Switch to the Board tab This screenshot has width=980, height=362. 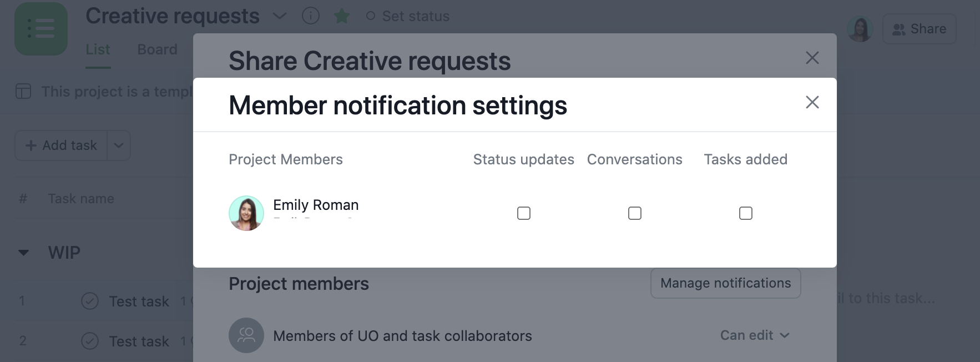pyautogui.click(x=157, y=49)
